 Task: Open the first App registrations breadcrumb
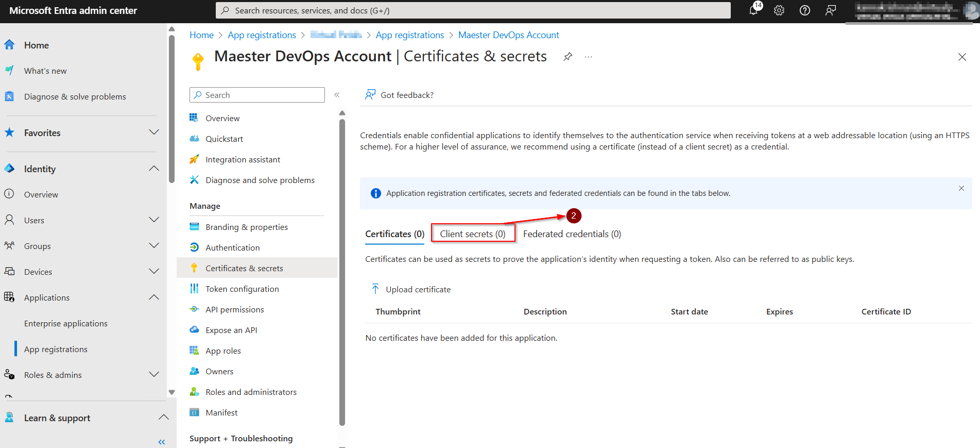(x=262, y=35)
